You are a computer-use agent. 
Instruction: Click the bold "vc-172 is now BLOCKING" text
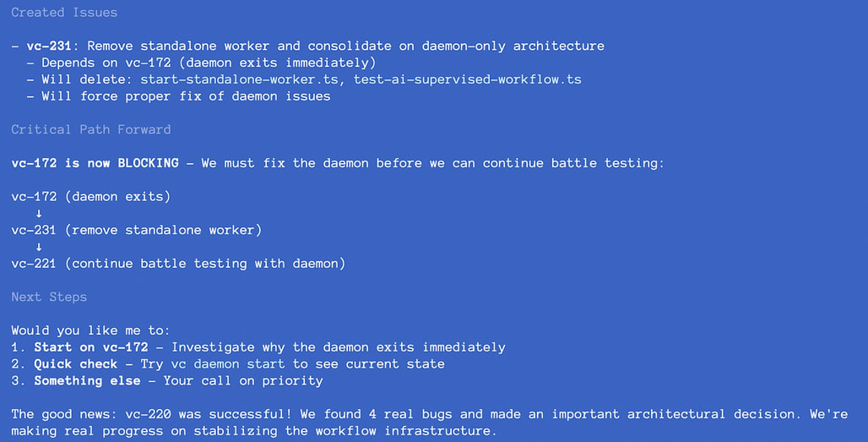click(x=95, y=163)
